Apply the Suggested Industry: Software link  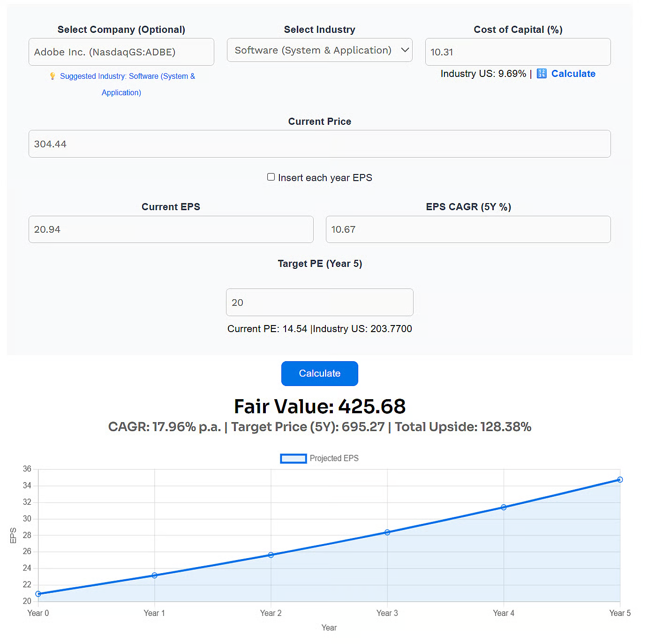[x=127, y=76]
